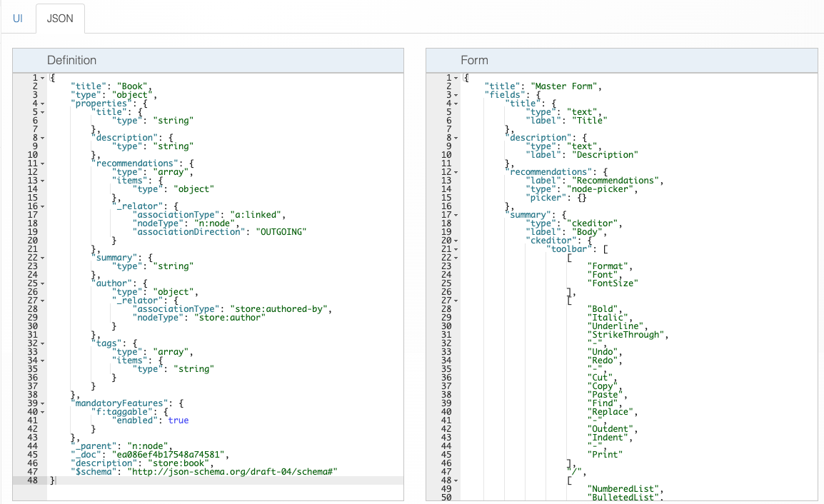824x504 pixels.
Task: Collapse "recommendations" in the Definition panel
Action: click(x=43, y=163)
